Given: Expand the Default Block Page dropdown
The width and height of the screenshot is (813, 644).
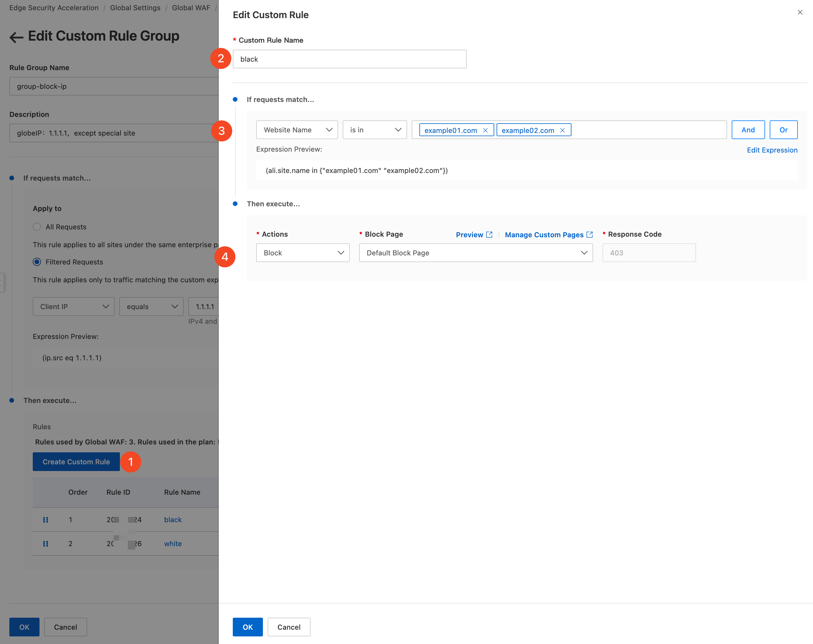Looking at the screenshot, I should (476, 253).
